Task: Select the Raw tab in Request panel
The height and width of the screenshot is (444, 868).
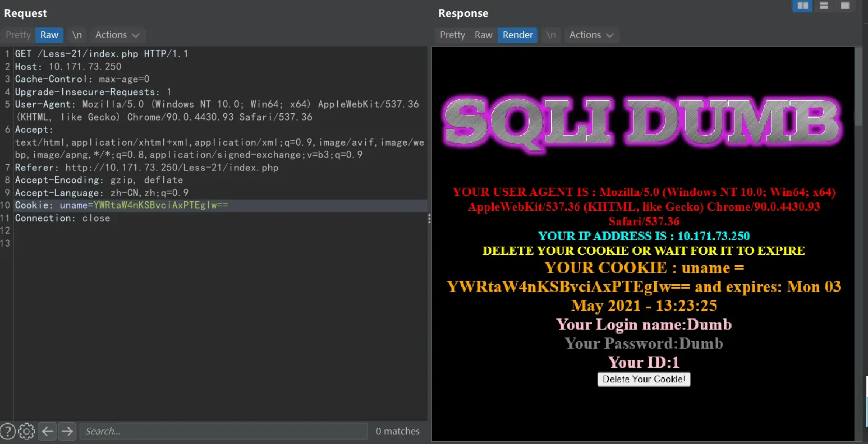Action: 49,35
